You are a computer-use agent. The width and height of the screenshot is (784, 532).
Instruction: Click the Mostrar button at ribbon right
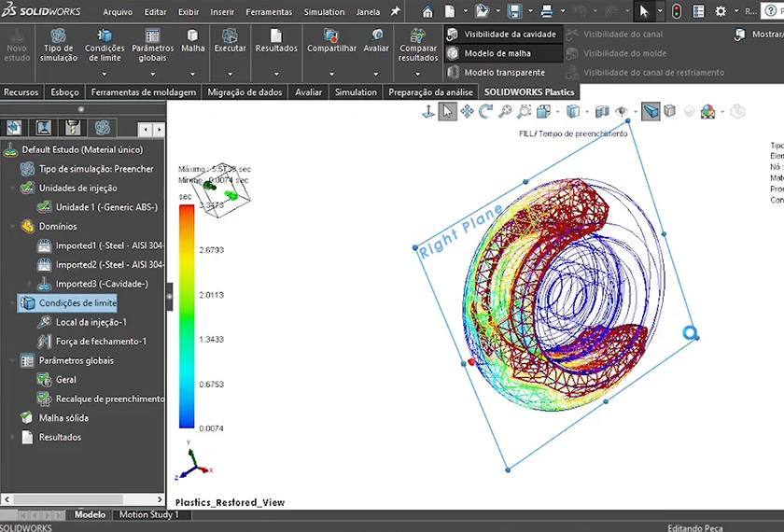click(x=759, y=34)
